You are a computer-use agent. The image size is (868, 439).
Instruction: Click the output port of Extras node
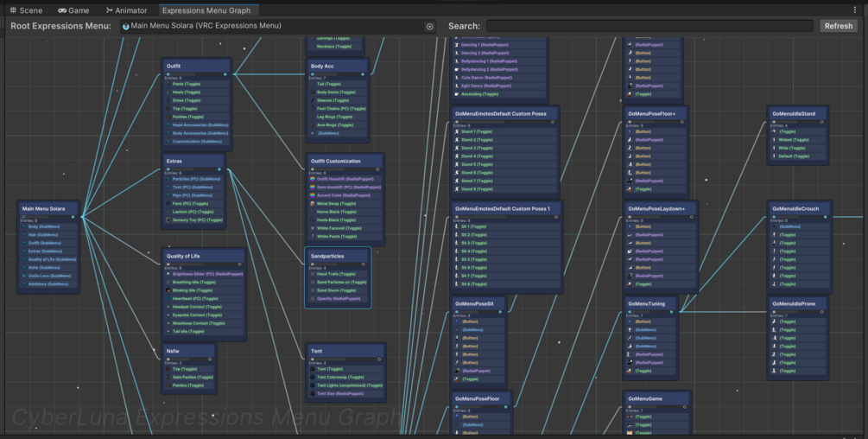219,169
